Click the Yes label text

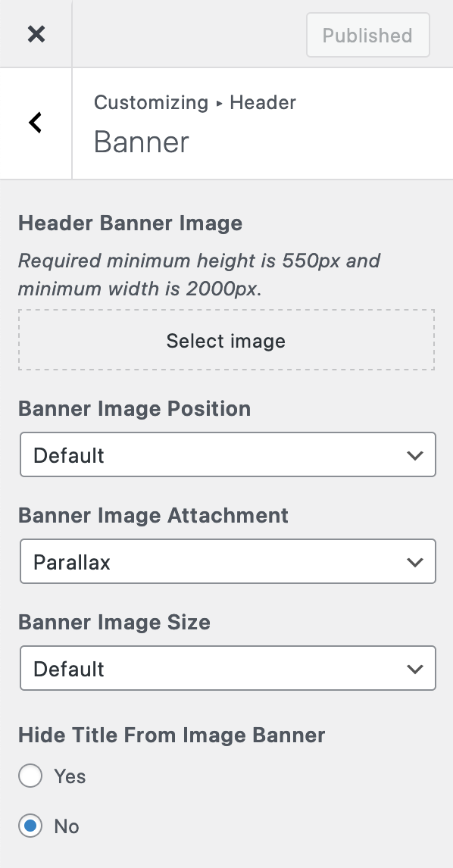(70, 776)
